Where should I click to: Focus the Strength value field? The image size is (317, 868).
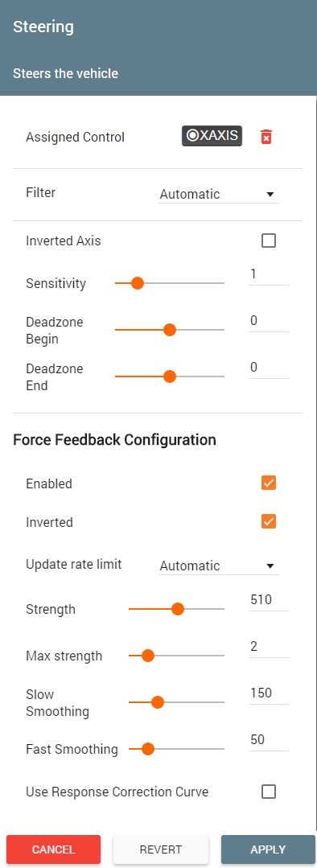[268, 600]
